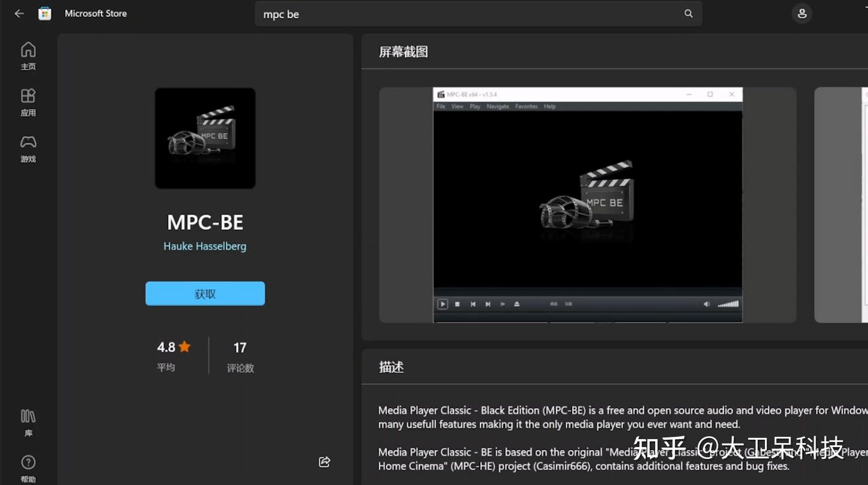Open the Library (库) section in sidebar
Image resolution: width=868 pixels, height=485 pixels.
point(28,421)
